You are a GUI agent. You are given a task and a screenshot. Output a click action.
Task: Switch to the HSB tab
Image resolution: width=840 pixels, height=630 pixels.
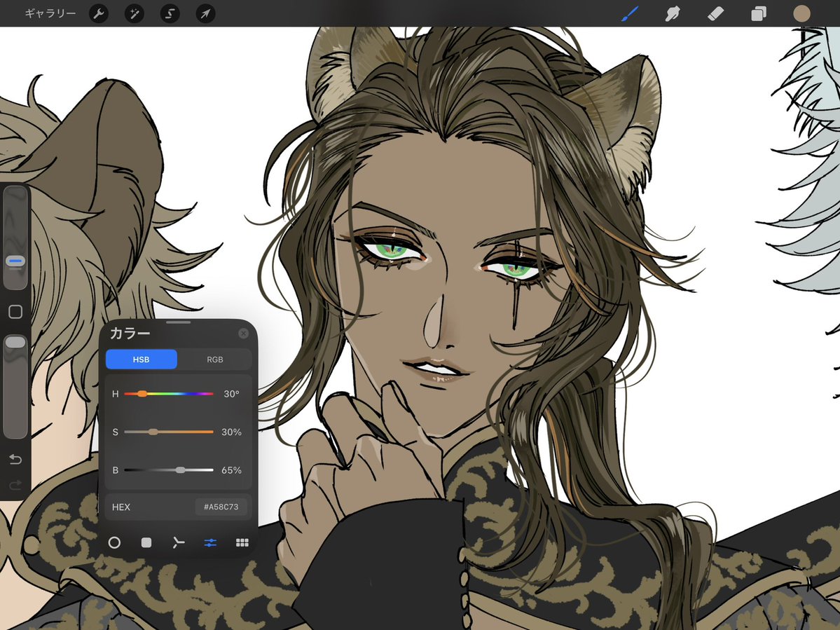coord(142,359)
